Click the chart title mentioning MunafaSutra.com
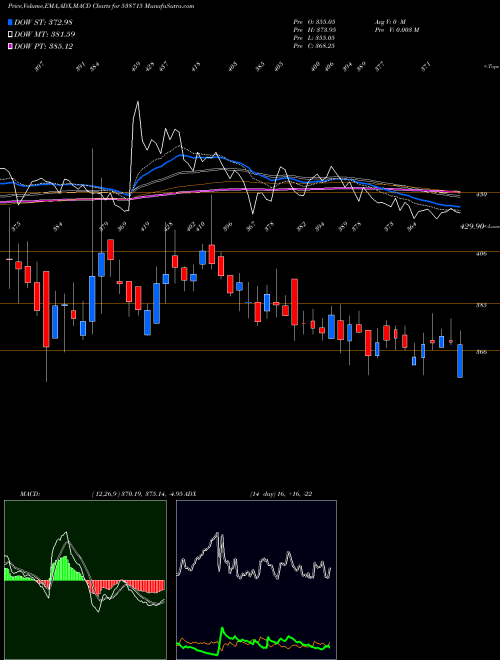The image size is (500, 660). tap(101, 7)
